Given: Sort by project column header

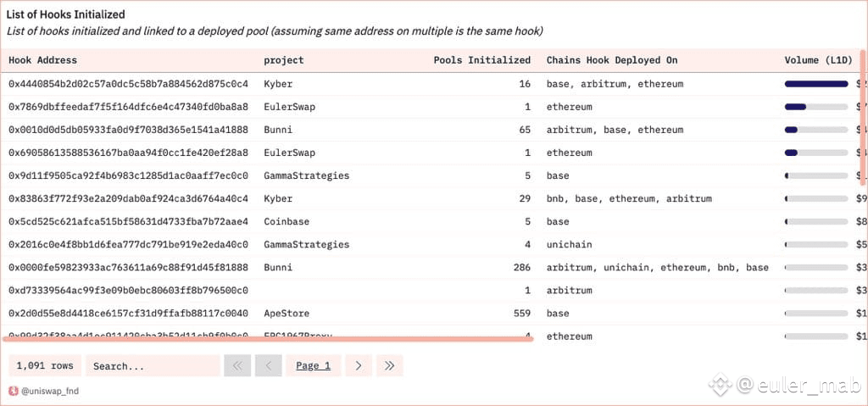Looking at the screenshot, I should click(283, 60).
